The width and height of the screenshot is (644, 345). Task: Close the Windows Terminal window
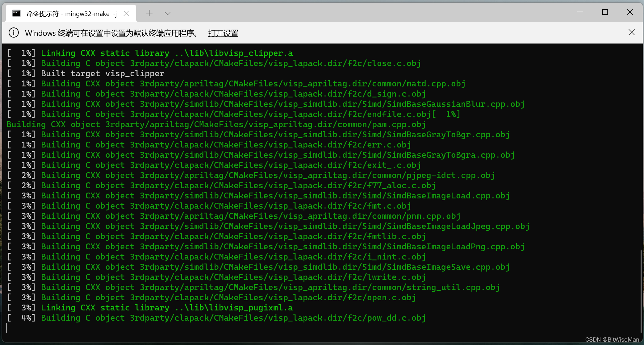[630, 12]
